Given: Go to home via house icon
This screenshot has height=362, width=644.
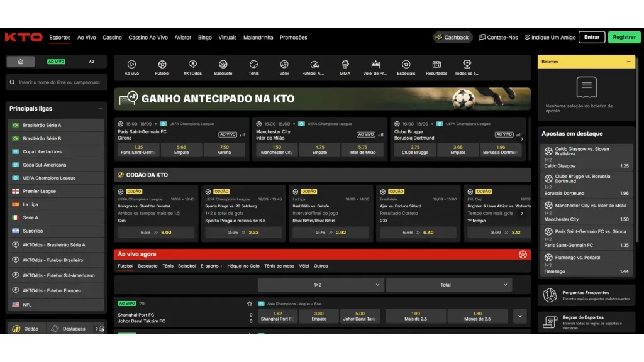Looking at the screenshot, I should 21,62.
